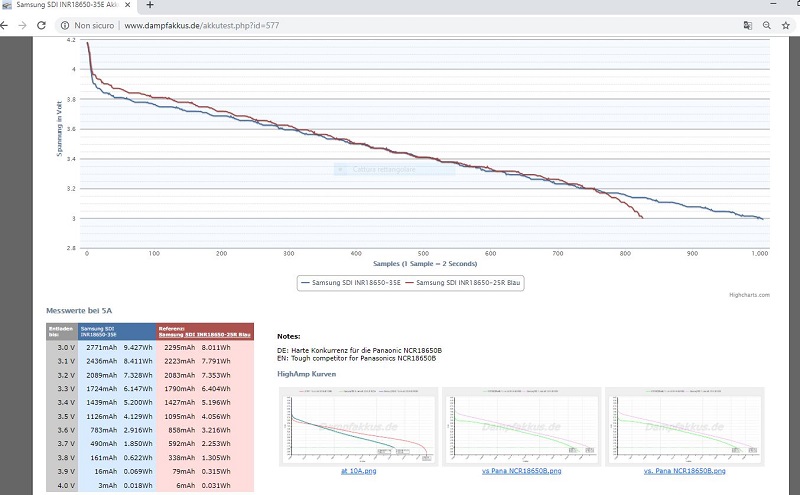
Task: Click the 3.0 V row label
Action: 66,348
